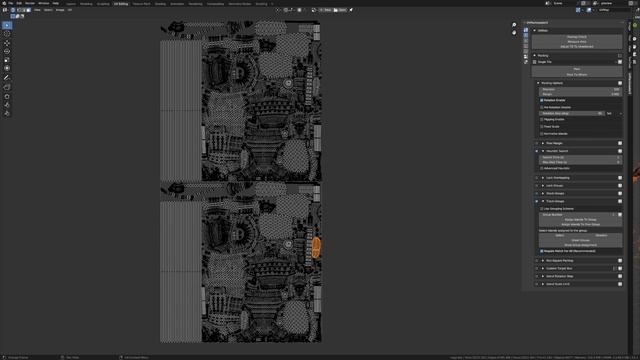This screenshot has height=360, width=640.
Task: Click the Overlap Check button
Action: pyautogui.click(x=577, y=37)
